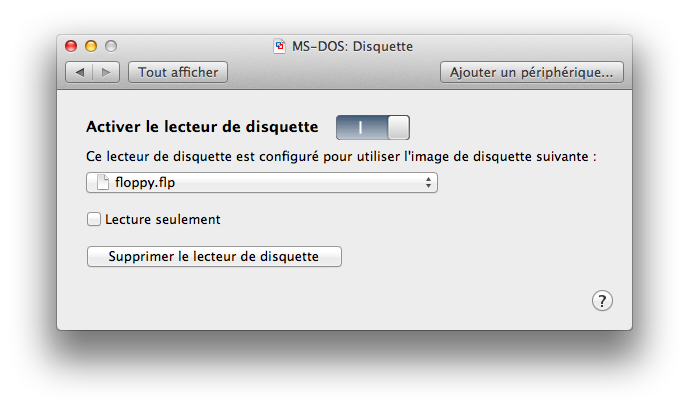
Task: Click Supprimer le lecteur de disquette
Action: coord(214,256)
